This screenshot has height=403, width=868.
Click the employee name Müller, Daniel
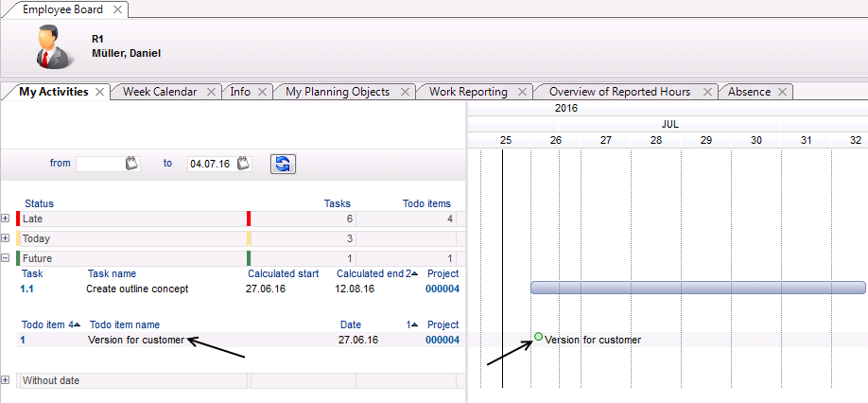point(126,54)
